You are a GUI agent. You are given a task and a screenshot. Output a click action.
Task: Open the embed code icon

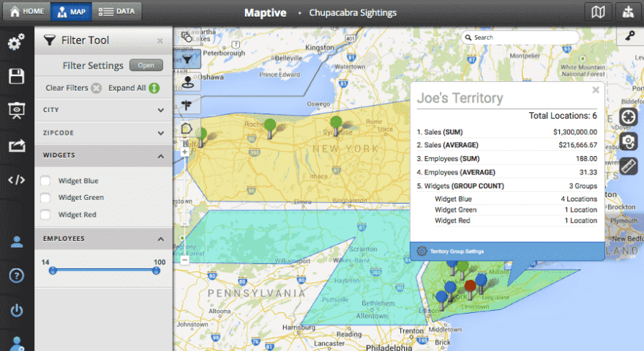(x=16, y=180)
